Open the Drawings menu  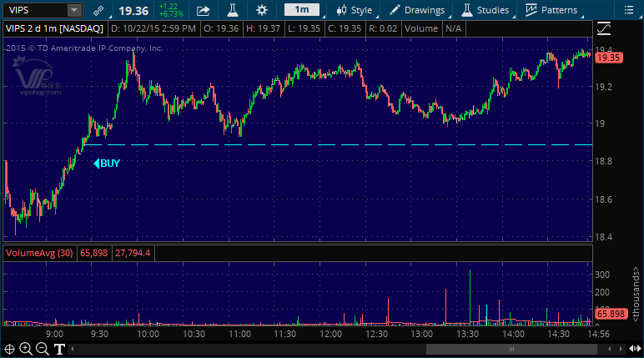pyautogui.click(x=418, y=10)
